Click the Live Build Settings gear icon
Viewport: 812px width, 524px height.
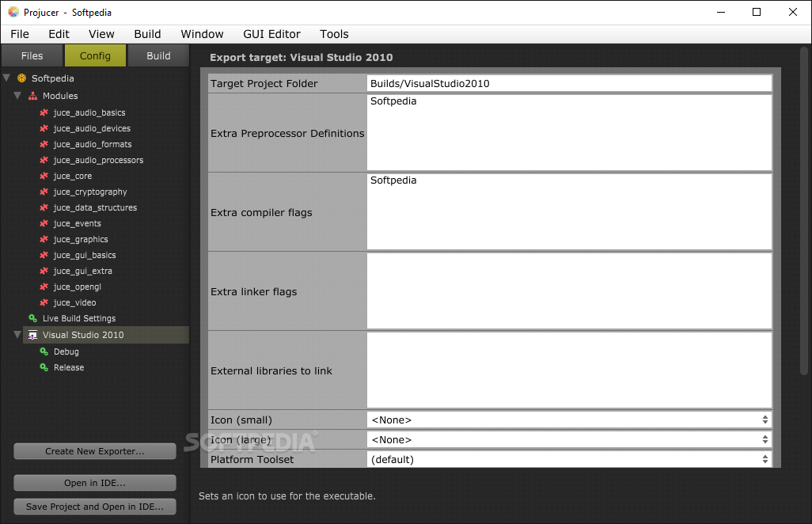tap(32, 318)
